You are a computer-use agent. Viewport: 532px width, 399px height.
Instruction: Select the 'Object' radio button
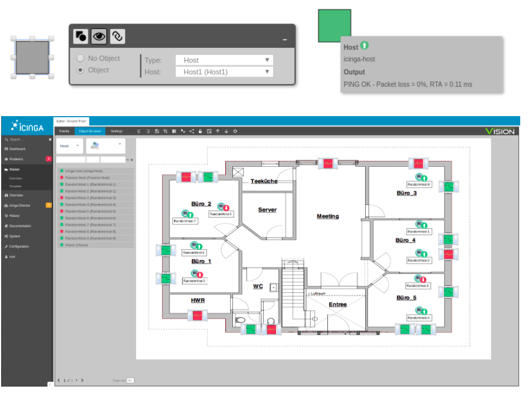point(81,70)
